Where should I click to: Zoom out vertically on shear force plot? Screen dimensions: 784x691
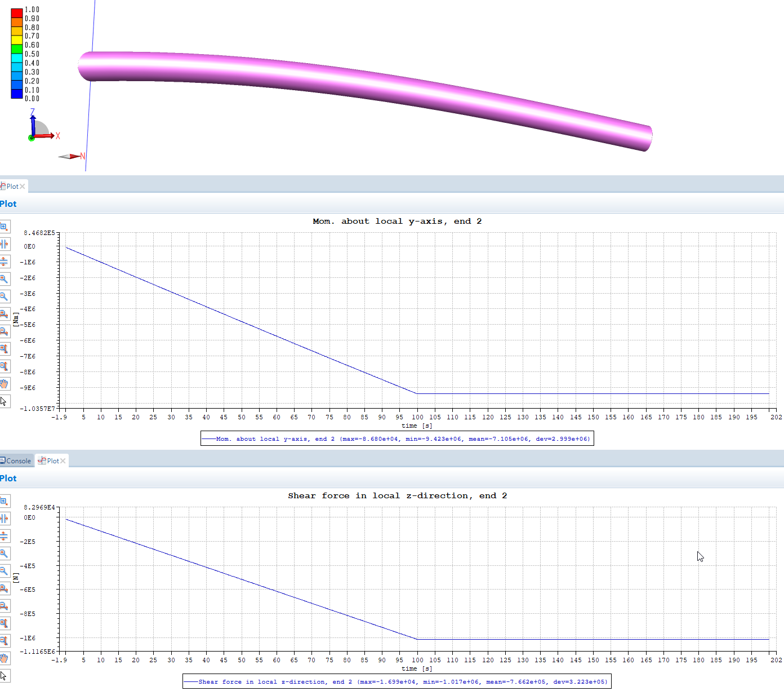[4, 641]
